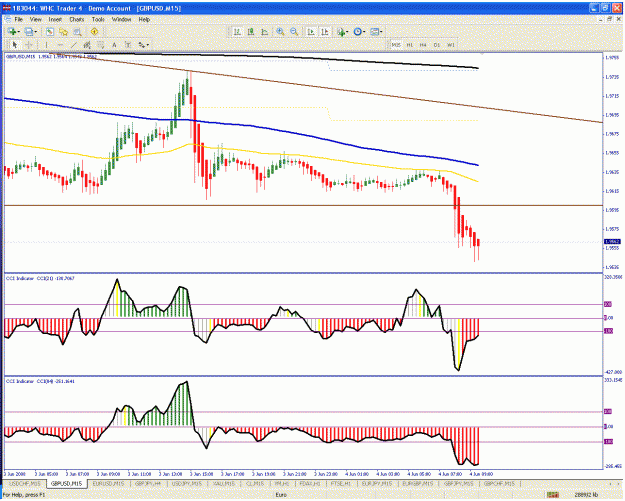Viewport: 625px width, 501px height.
Task: Switch to the USDJPY,M15 chart tab
Action: (x=186, y=483)
